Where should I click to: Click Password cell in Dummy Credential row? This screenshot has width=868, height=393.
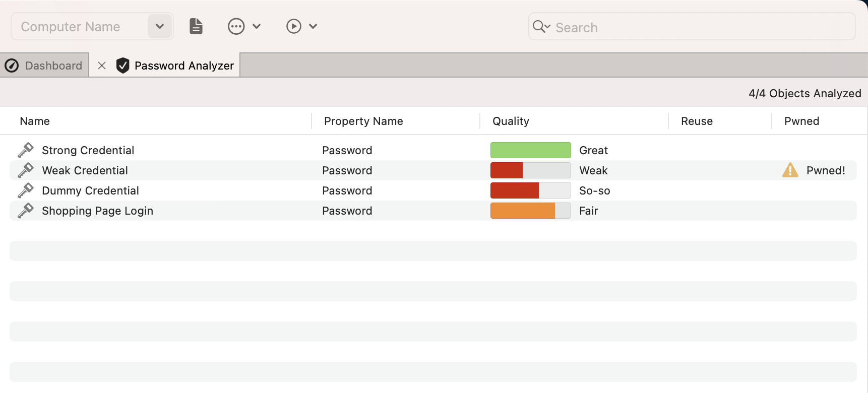pos(347,190)
